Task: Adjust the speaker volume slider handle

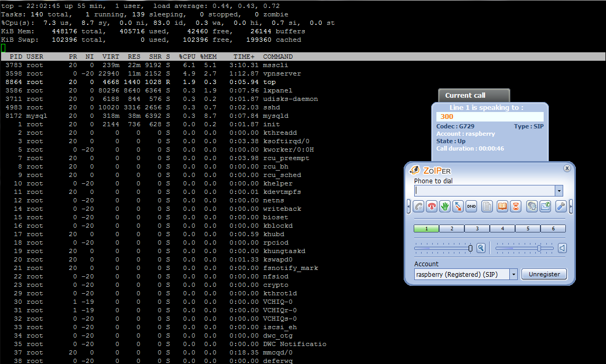Action: [539, 248]
